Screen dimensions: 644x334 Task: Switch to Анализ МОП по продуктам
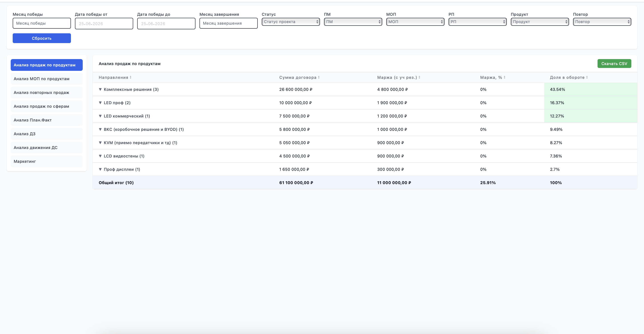[46, 79]
